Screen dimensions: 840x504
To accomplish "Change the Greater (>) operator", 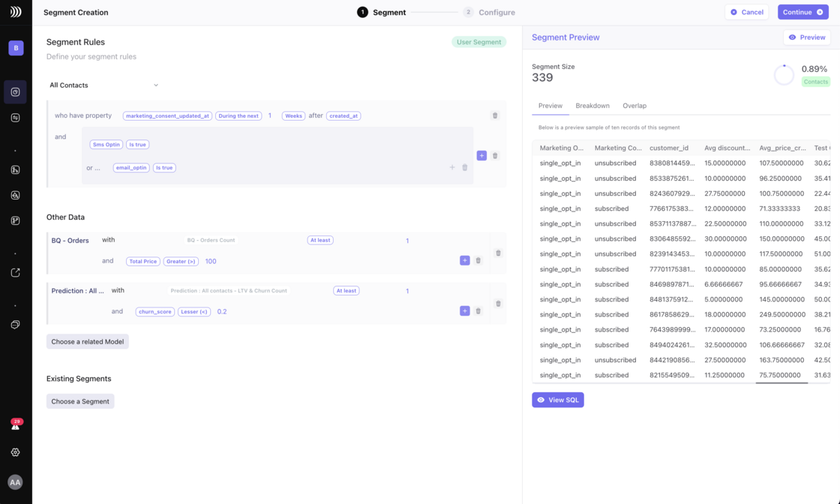I will (x=181, y=261).
